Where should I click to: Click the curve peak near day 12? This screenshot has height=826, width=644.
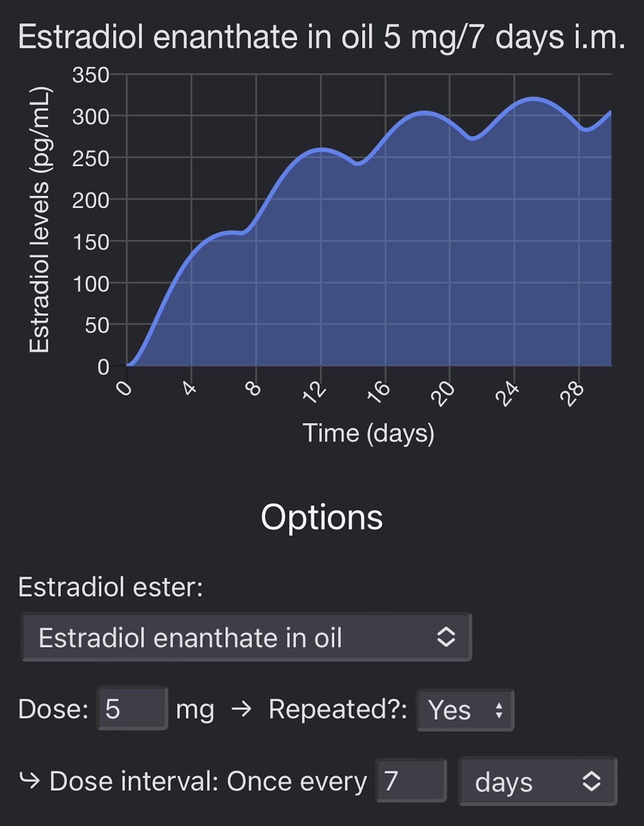(x=322, y=149)
